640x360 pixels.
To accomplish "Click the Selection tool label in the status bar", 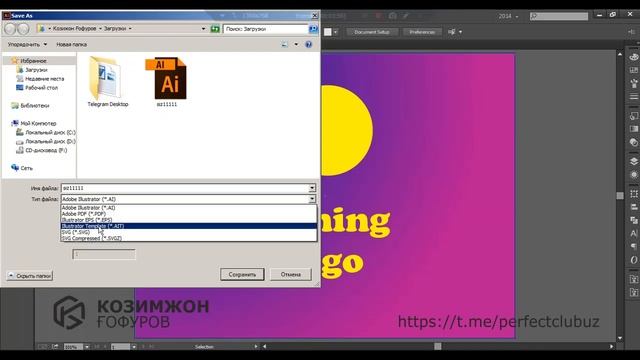I will click(204, 347).
